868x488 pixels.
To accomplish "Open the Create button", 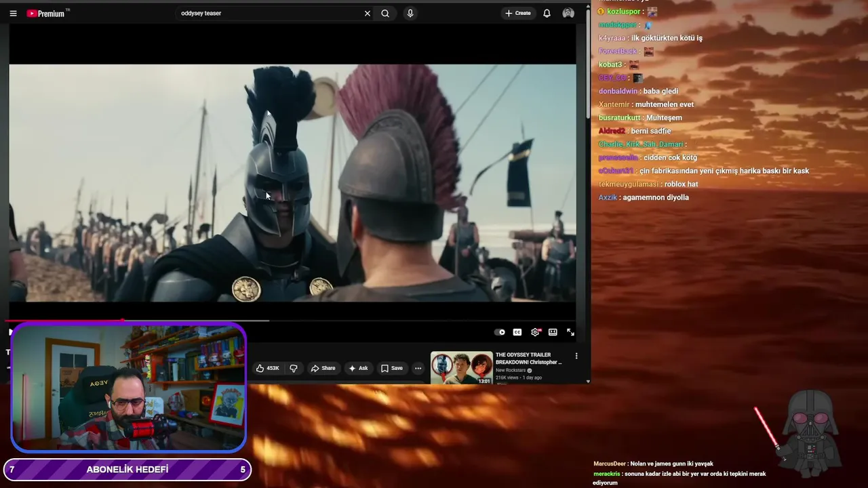I will pyautogui.click(x=518, y=13).
